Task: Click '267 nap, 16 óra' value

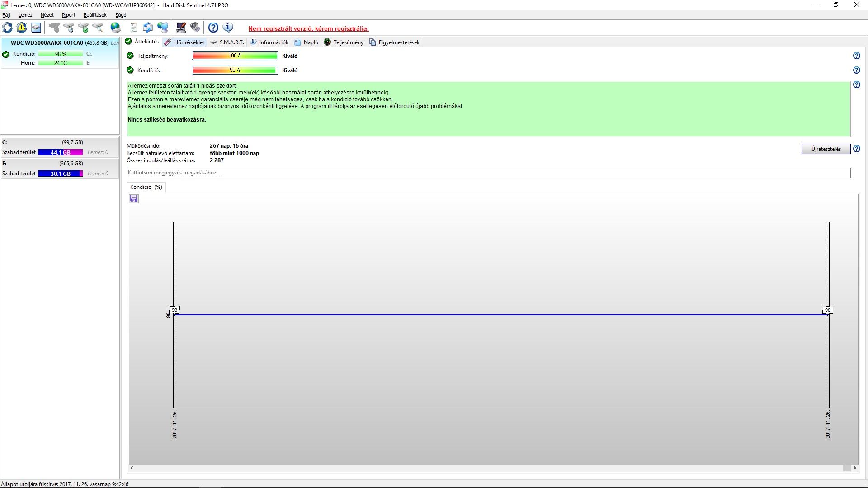Action: 229,146
